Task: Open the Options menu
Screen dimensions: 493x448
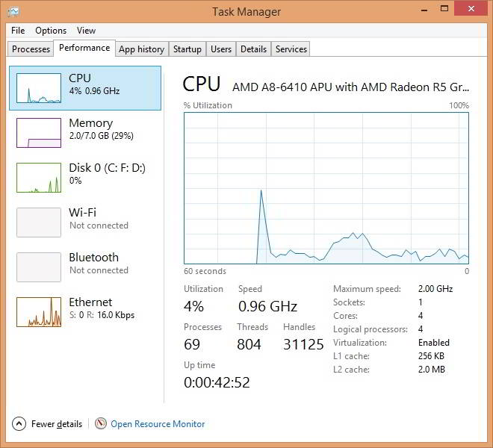Action: 51,31
